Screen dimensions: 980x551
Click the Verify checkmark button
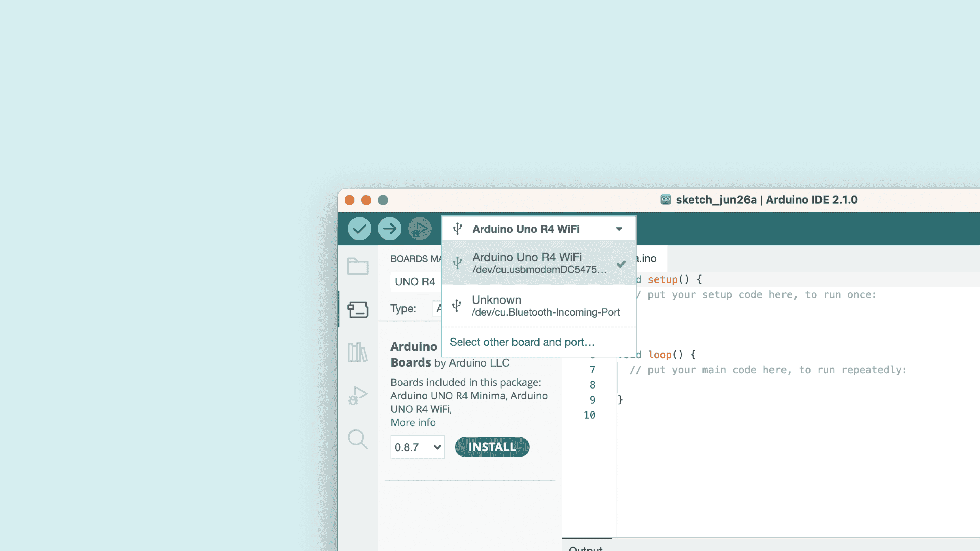point(359,229)
